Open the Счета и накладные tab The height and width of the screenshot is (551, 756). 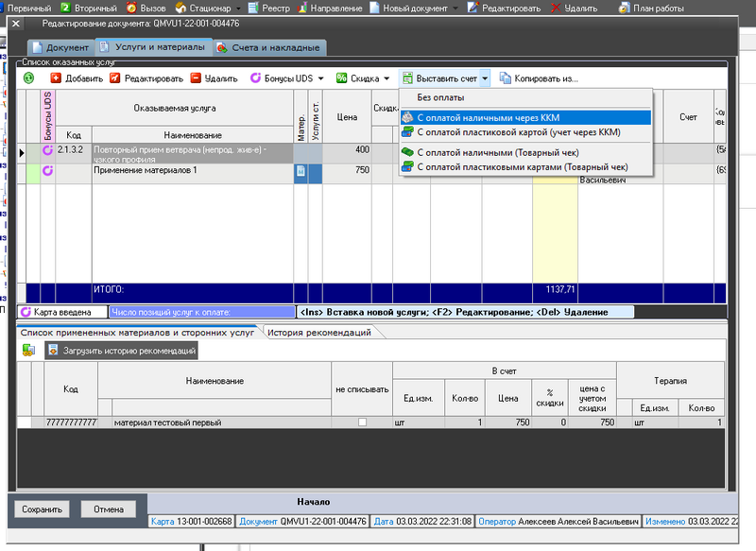pos(269,47)
